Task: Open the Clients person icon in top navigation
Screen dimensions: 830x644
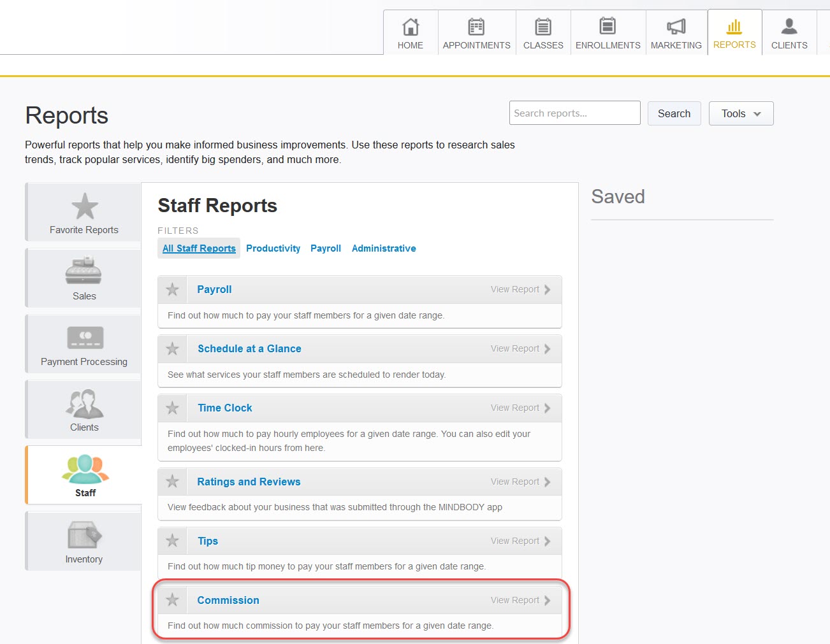Action: pyautogui.click(x=789, y=27)
